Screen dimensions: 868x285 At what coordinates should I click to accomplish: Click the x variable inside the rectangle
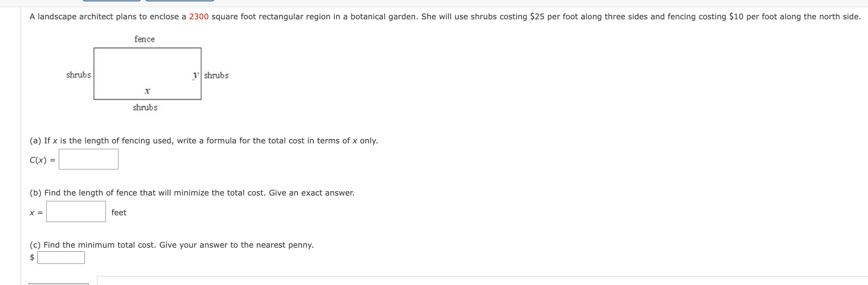(147, 91)
